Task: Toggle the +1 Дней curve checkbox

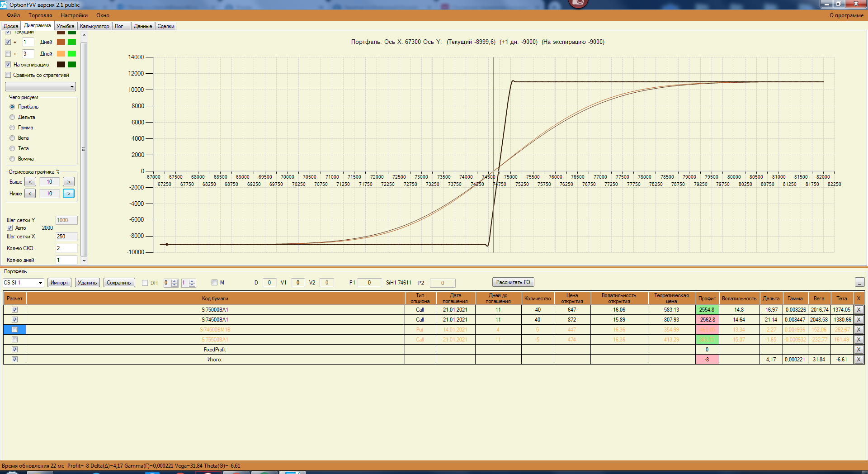Action: click(x=8, y=42)
